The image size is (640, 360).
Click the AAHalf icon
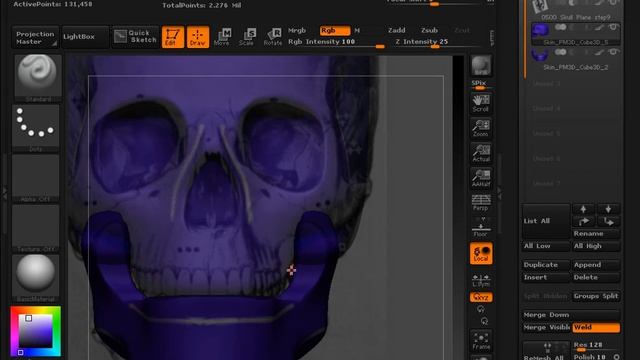[x=481, y=178]
